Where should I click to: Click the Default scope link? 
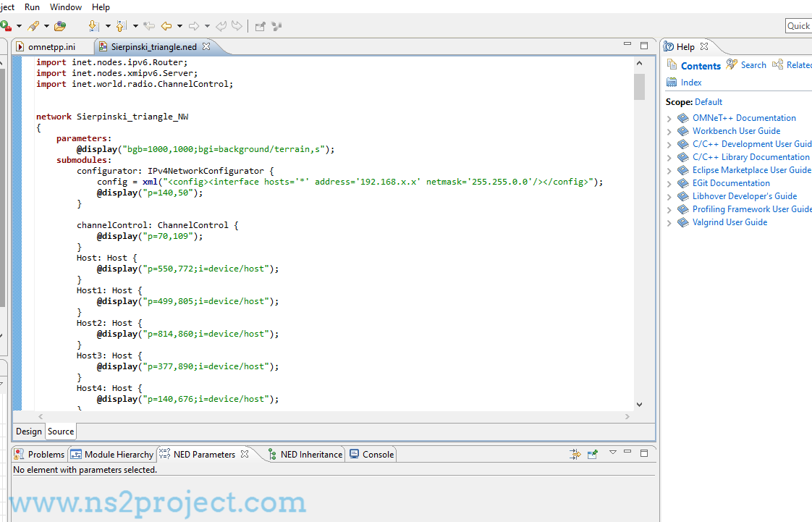[709, 102]
